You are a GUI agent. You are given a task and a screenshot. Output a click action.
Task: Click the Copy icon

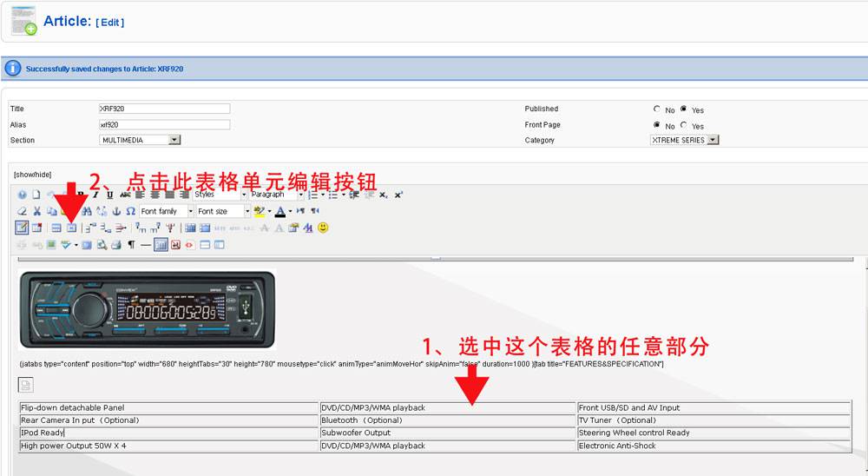tap(52, 211)
